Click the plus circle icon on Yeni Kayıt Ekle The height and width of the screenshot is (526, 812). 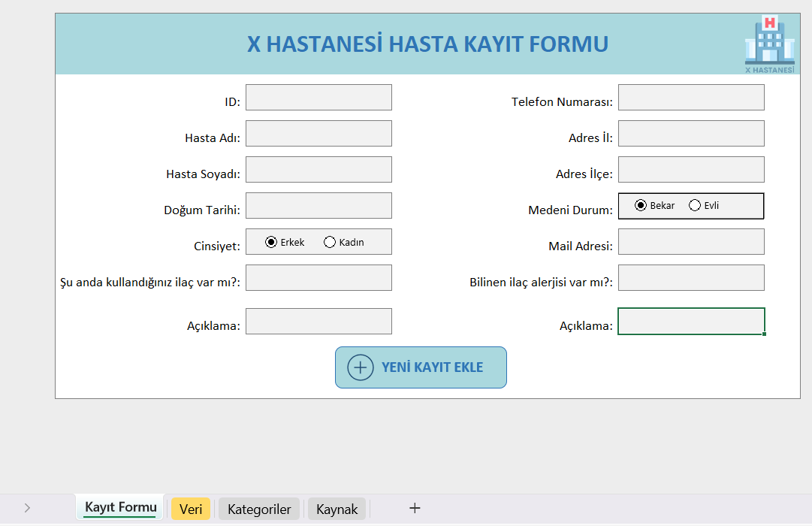[x=361, y=367]
